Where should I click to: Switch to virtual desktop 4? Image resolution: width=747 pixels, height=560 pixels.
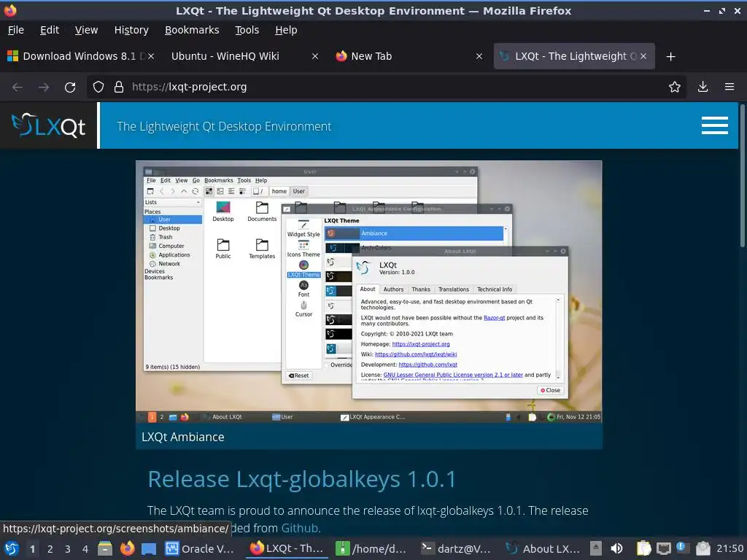pos(85,549)
